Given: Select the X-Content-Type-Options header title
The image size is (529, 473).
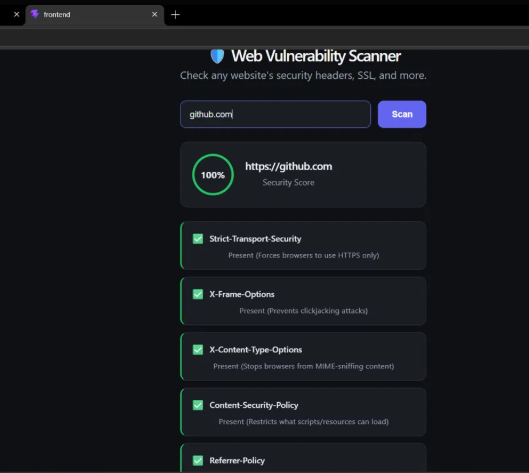Looking at the screenshot, I should point(256,350).
